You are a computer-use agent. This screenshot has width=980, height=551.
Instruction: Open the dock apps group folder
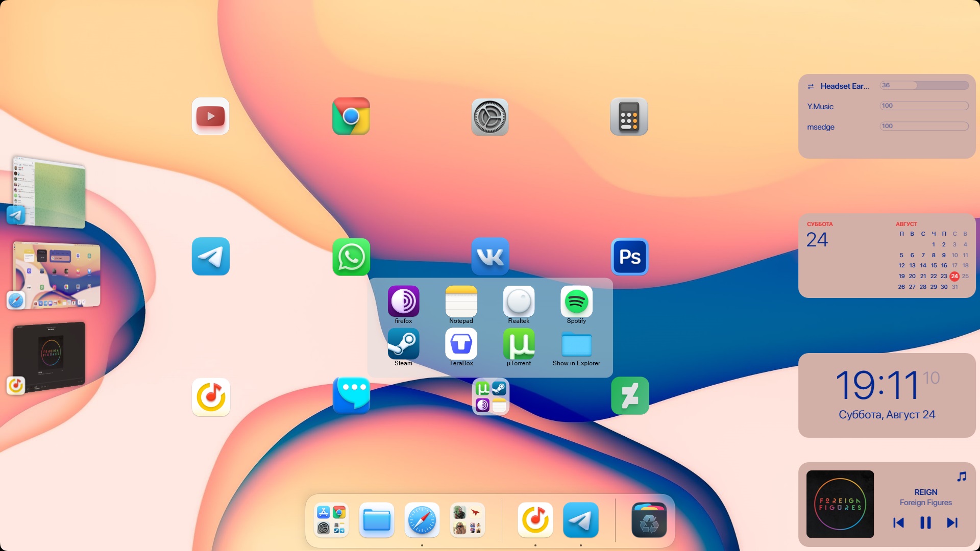[x=331, y=520]
